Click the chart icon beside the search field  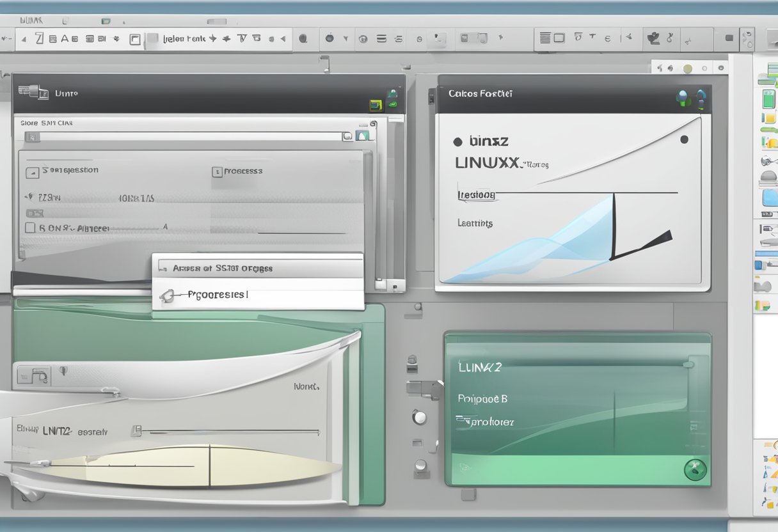click(x=363, y=136)
